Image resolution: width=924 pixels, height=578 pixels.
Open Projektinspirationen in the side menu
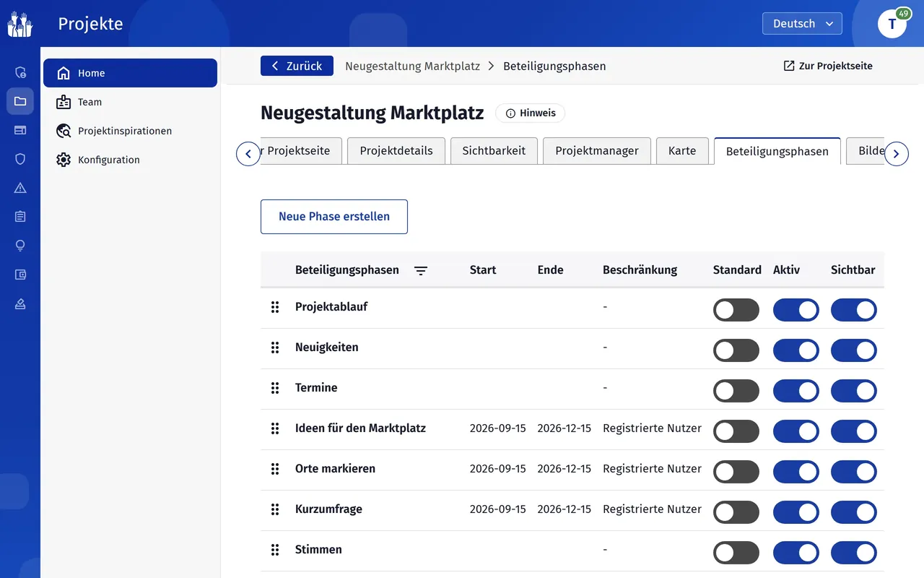(130, 131)
